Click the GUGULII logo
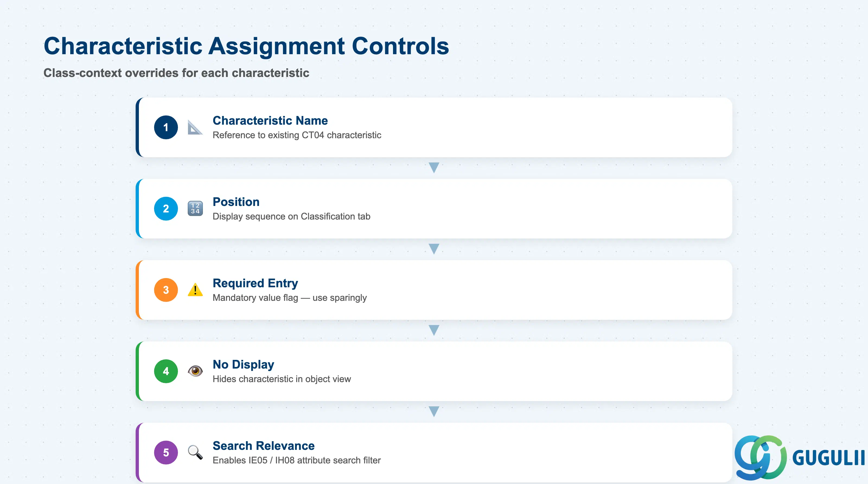868x484 pixels. 799,457
